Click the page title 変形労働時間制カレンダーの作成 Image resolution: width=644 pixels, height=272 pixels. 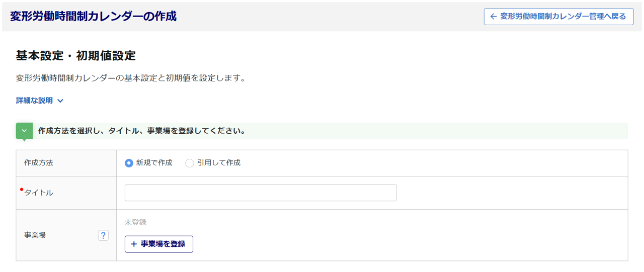pyautogui.click(x=93, y=16)
